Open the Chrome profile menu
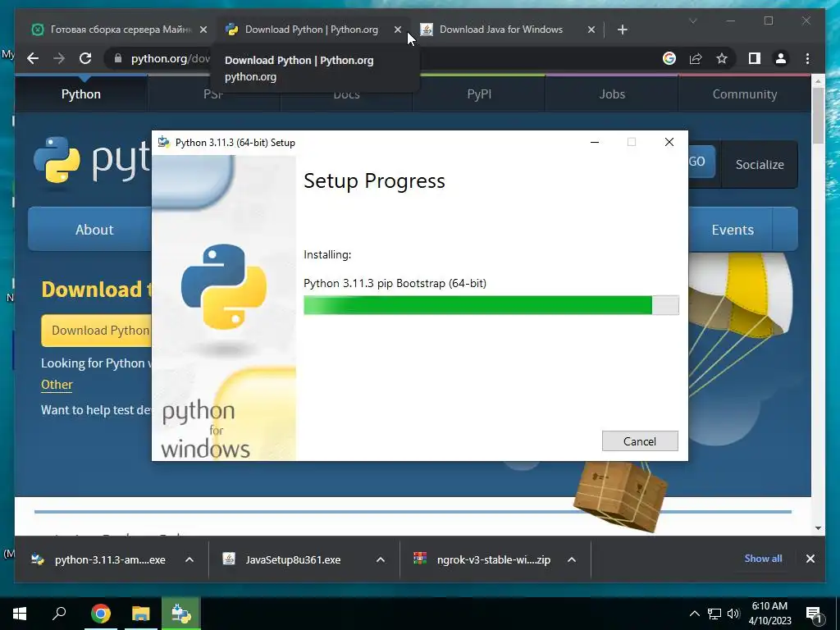The width and height of the screenshot is (840, 630). click(x=781, y=58)
